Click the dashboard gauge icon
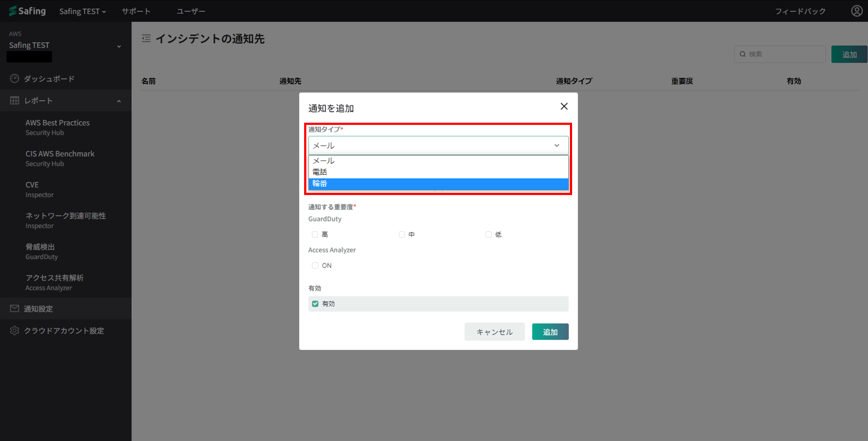This screenshot has width=868, height=441. (x=15, y=78)
